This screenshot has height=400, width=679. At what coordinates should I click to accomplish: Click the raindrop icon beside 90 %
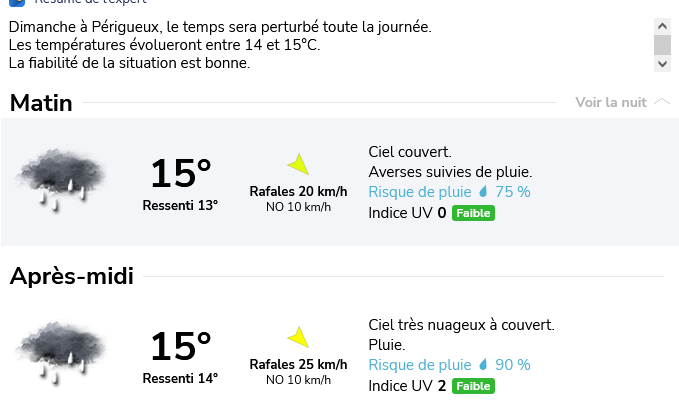pos(482,365)
